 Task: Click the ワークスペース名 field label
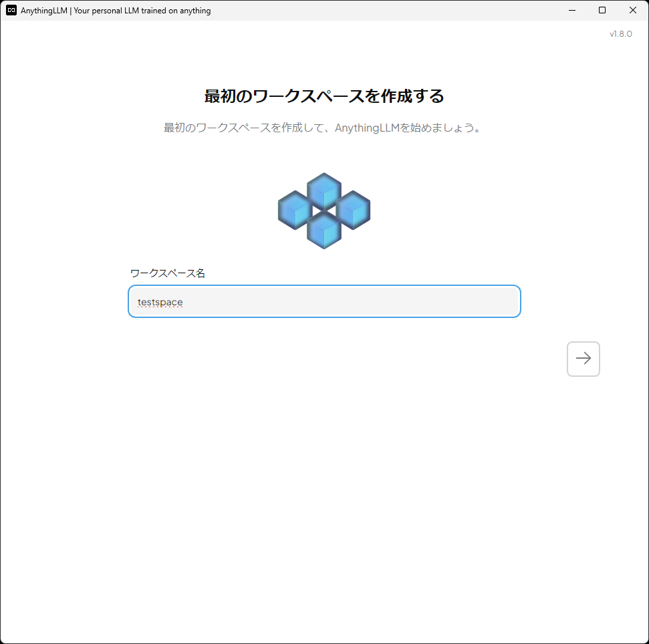click(168, 273)
